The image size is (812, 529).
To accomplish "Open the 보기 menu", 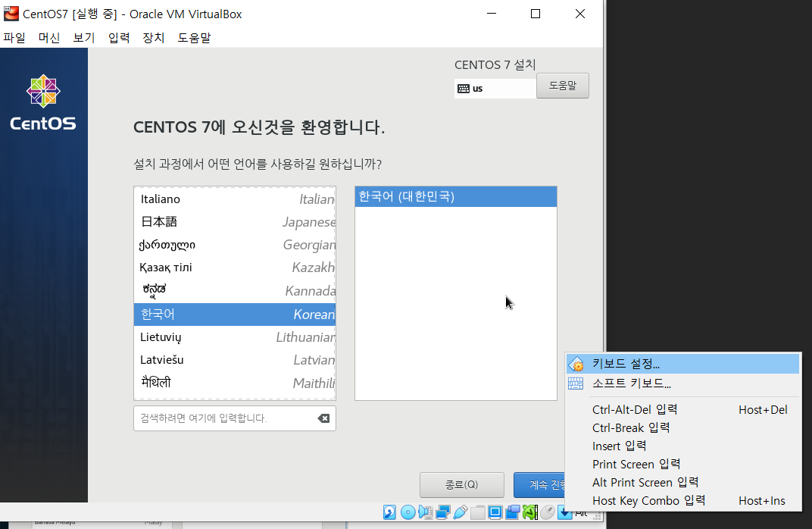I will click(x=84, y=37).
